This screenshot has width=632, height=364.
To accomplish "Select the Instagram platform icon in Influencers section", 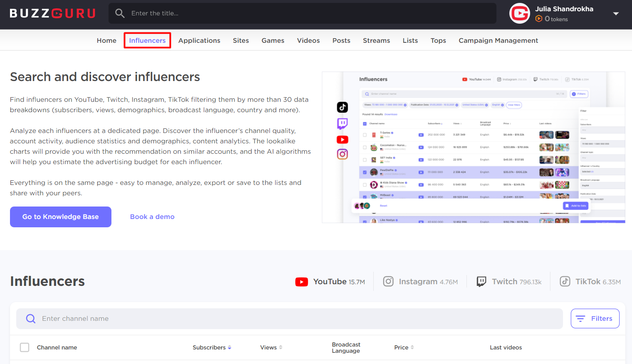I will point(388,282).
